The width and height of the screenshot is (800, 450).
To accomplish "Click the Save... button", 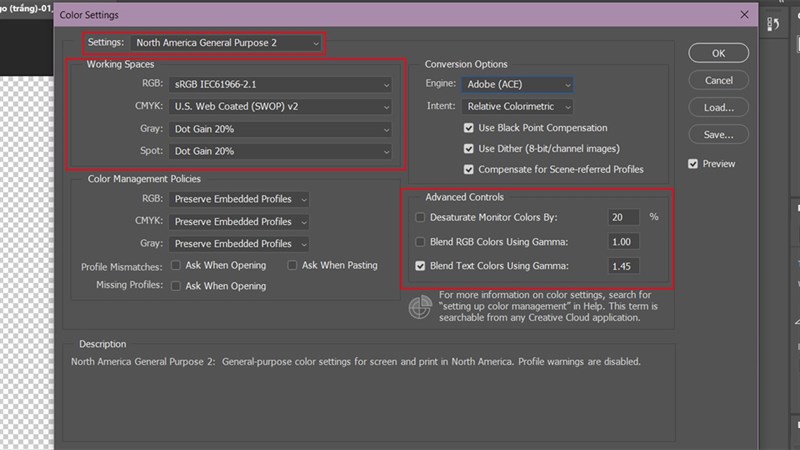I will coord(718,134).
